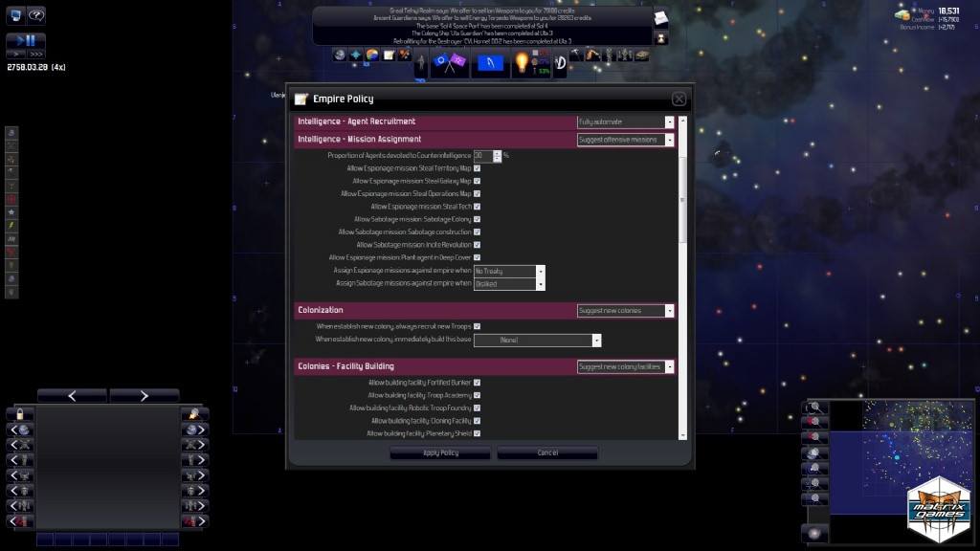The image size is (980, 551).
Task: Open the mining pickaxe icon in toolbar
Action: click(576, 55)
